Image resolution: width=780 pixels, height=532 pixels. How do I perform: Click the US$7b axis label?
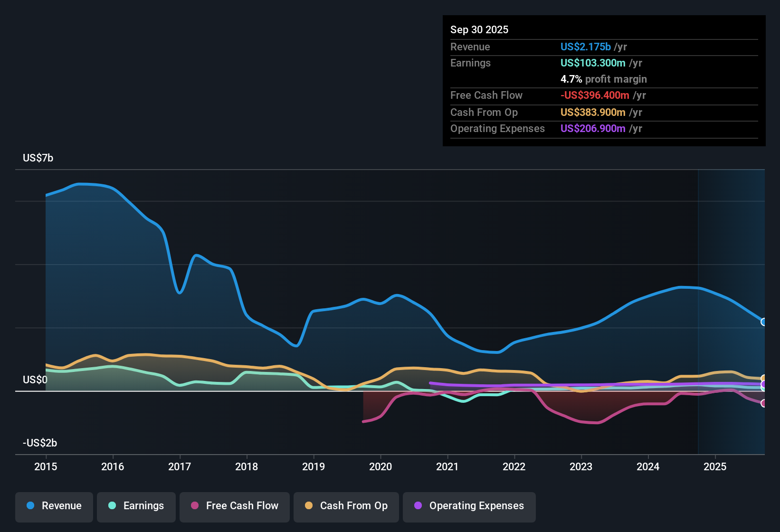tap(38, 158)
